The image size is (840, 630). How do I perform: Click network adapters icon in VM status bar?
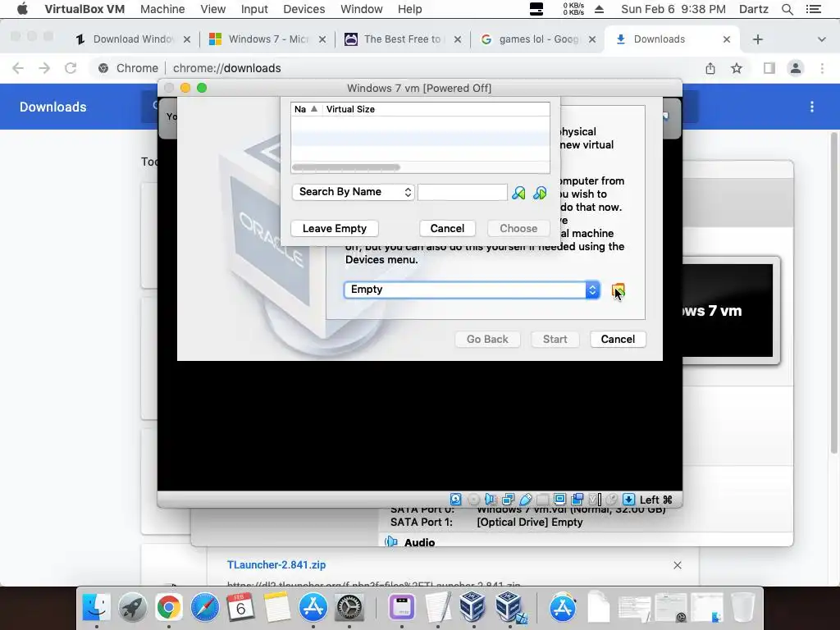[508, 500]
